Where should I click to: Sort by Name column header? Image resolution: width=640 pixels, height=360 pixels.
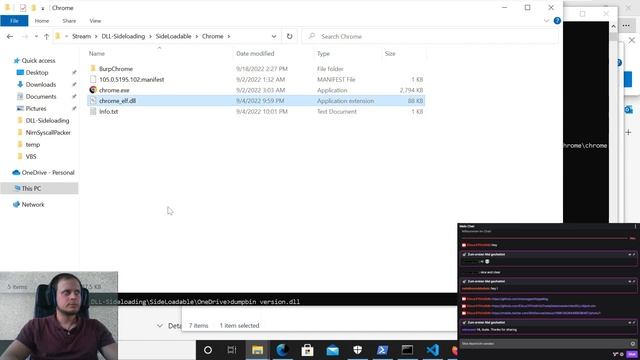(x=97, y=53)
